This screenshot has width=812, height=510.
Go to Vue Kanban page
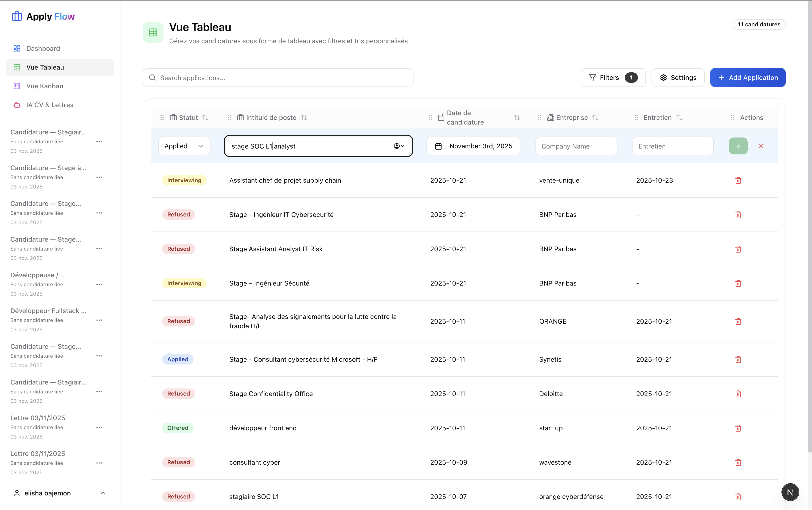[45, 86]
